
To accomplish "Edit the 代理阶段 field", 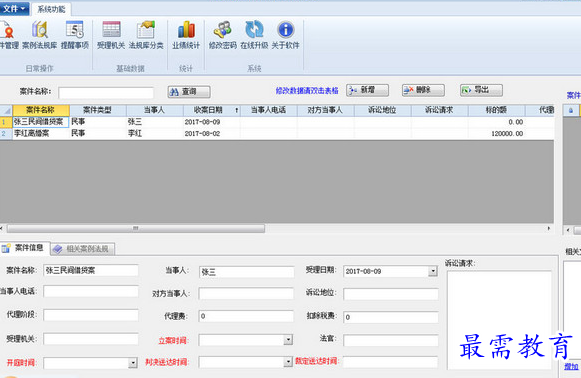I will 91,315.
